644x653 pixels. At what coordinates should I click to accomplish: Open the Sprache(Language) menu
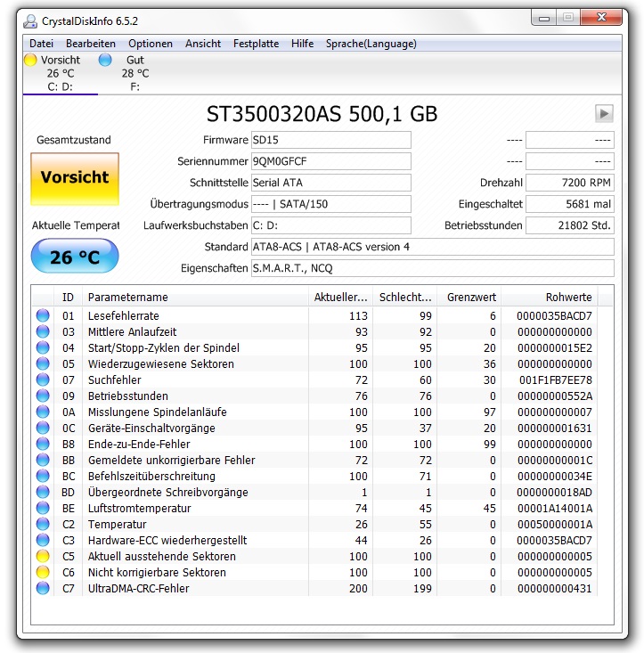(x=371, y=44)
